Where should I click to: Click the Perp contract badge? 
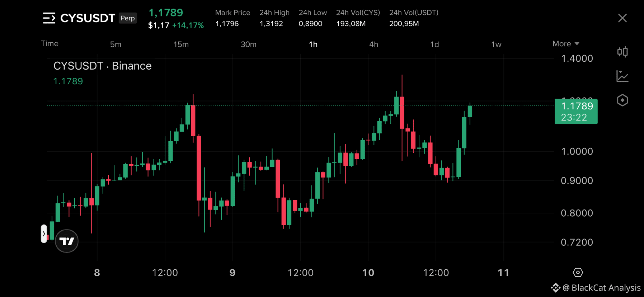click(x=128, y=18)
